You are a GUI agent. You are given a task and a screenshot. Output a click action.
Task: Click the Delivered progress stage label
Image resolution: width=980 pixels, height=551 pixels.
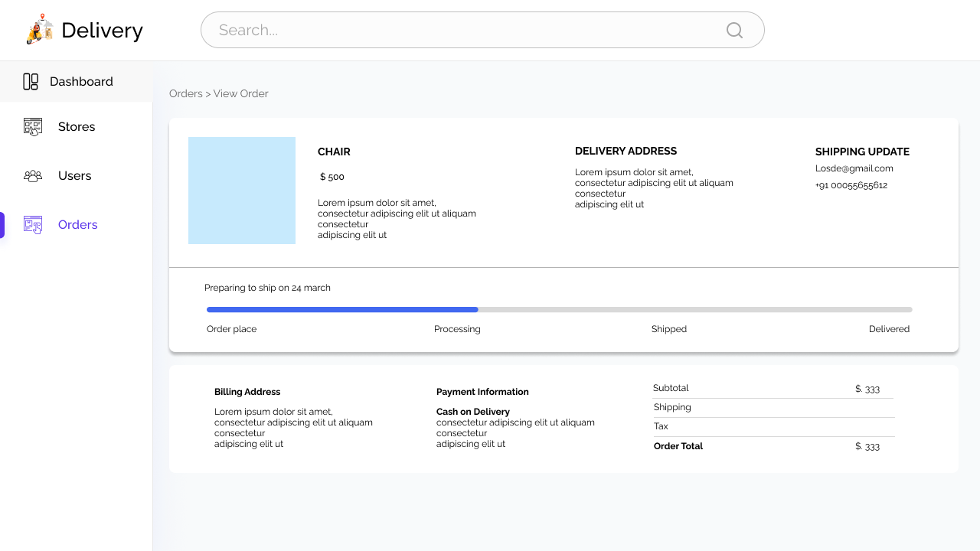point(889,329)
